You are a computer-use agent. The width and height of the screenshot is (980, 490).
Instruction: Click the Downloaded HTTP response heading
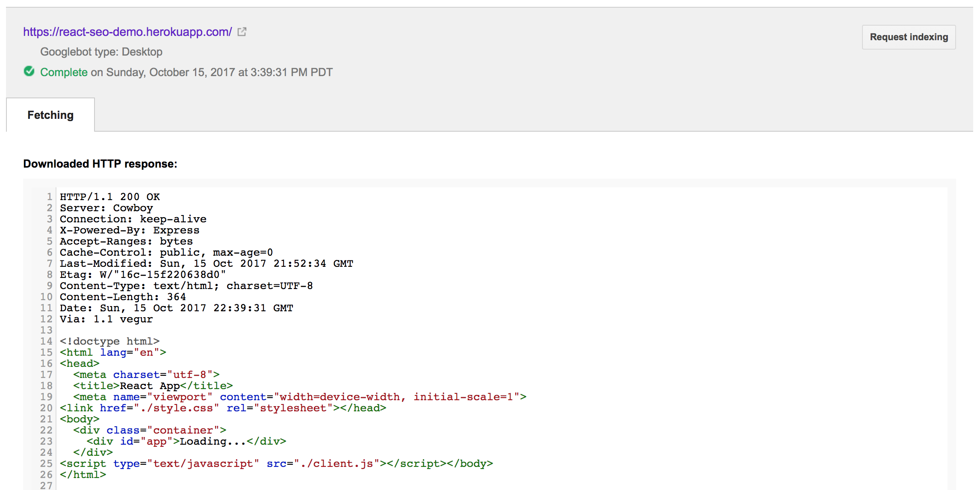(x=100, y=164)
